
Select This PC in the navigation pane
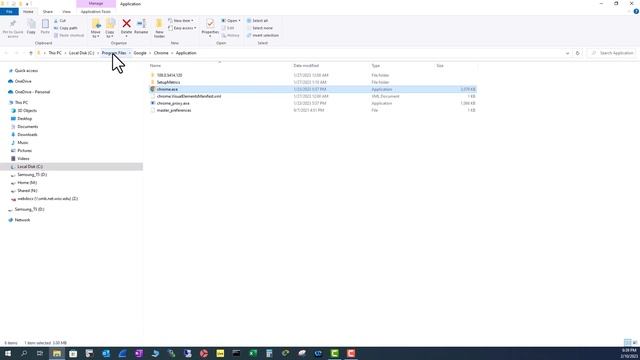pos(21,103)
